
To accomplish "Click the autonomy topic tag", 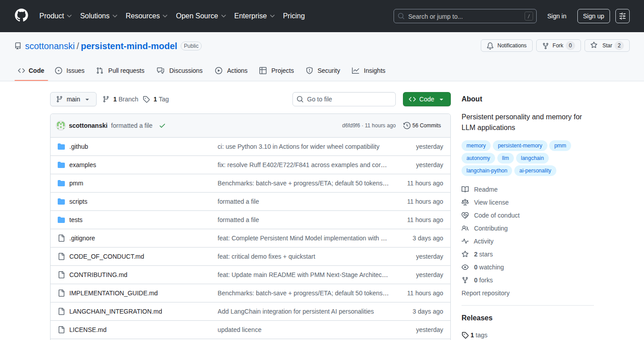I will [478, 158].
